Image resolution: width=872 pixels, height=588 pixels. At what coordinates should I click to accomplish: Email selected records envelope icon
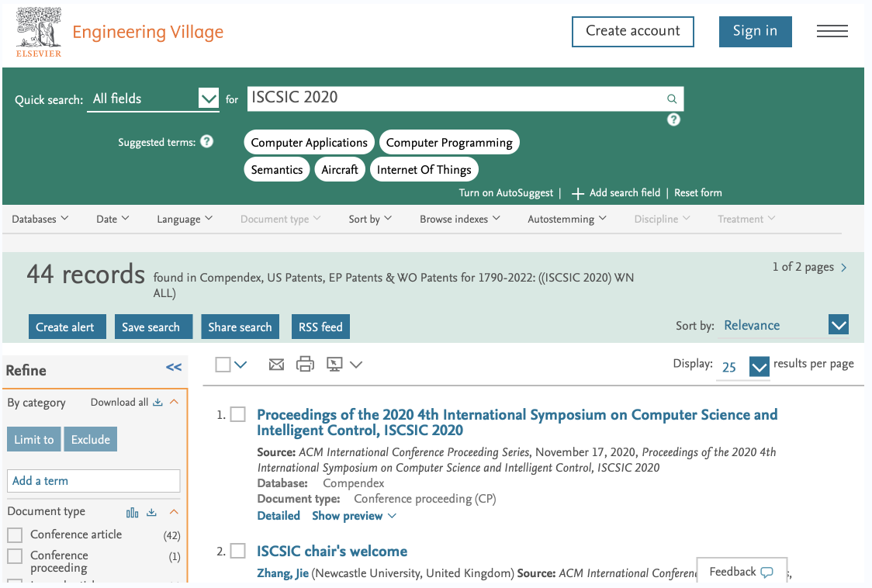(276, 365)
